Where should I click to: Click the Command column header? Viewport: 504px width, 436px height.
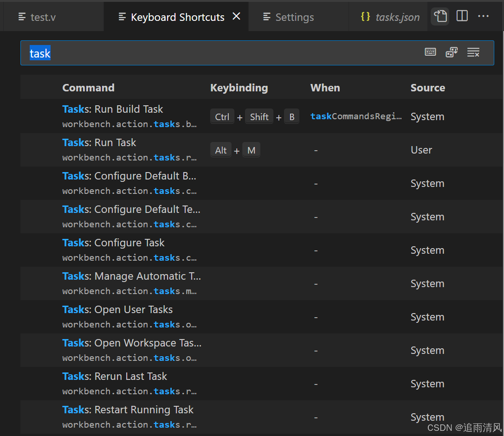pyautogui.click(x=88, y=87)
